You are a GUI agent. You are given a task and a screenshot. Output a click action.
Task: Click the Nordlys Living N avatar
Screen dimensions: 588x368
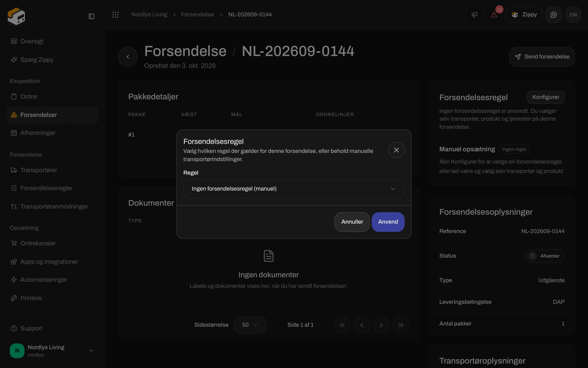17,351
